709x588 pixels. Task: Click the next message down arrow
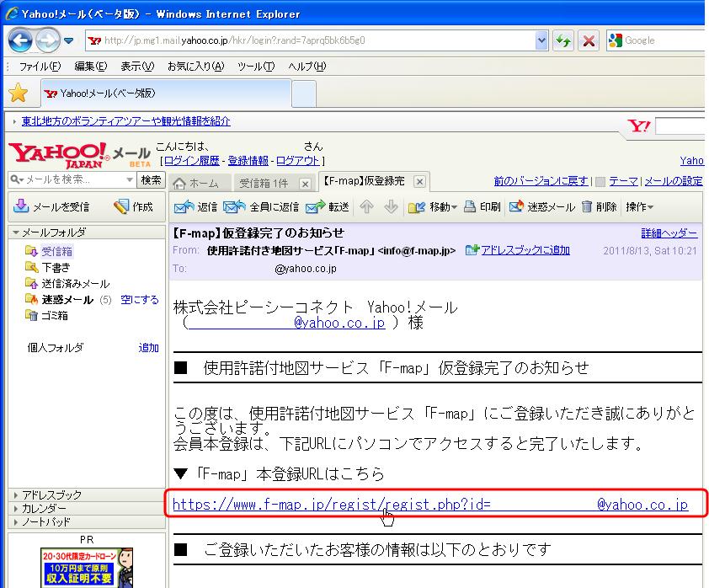pyautogui.click(x=391, y=206)
